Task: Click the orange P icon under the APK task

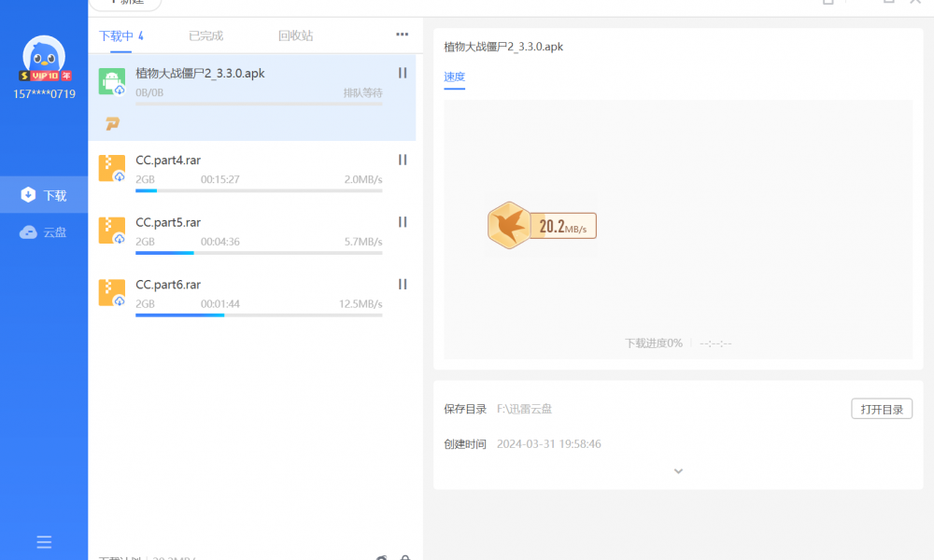Action: (112, 123)
